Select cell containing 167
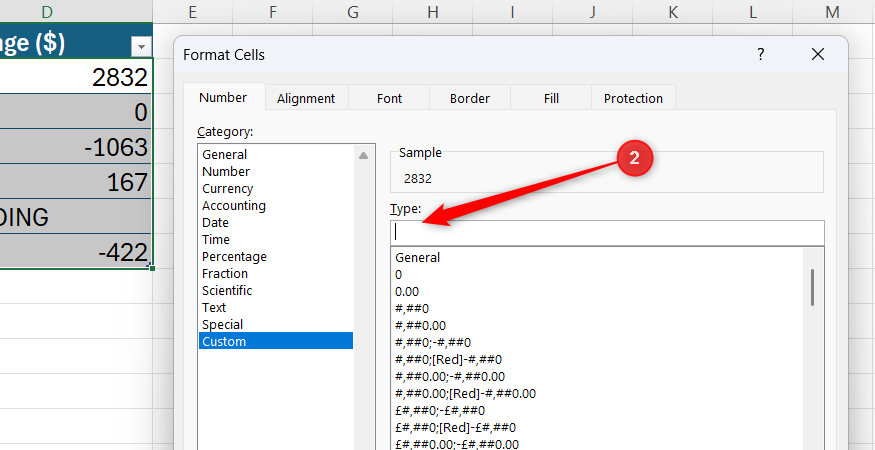 tap(76, 182)
